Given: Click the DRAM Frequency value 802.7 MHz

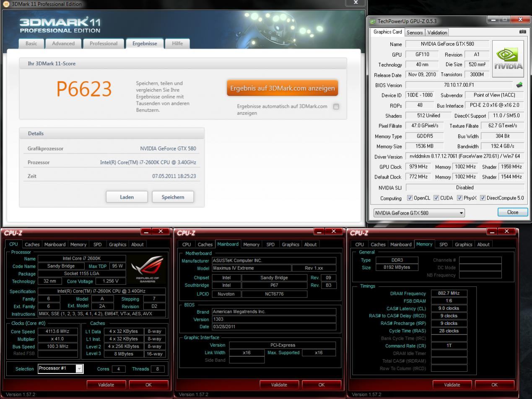Looking at the screenshot, I should tap(449, 293).
